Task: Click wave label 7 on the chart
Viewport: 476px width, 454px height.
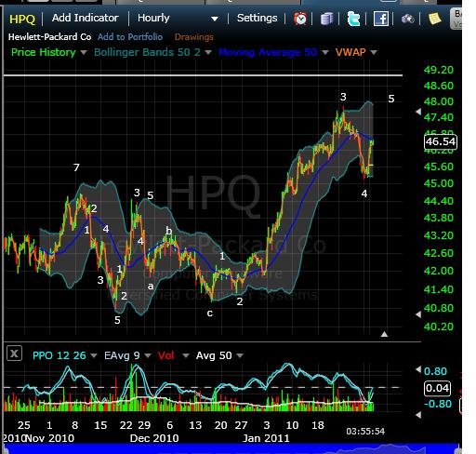Action: [x=76, y=167]
